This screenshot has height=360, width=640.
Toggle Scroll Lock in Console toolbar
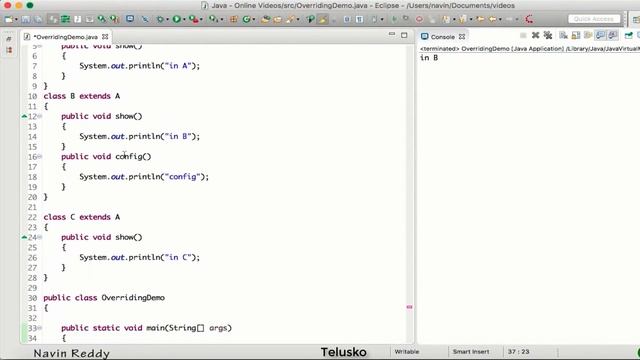coord(576,36)
